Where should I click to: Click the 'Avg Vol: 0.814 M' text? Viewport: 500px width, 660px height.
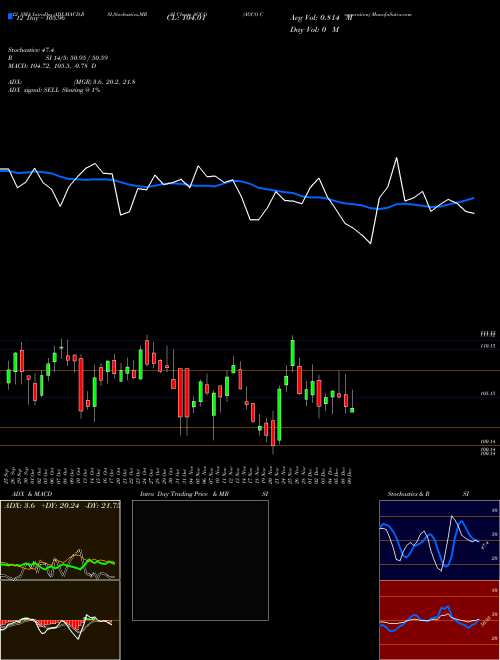pos(321,18)
